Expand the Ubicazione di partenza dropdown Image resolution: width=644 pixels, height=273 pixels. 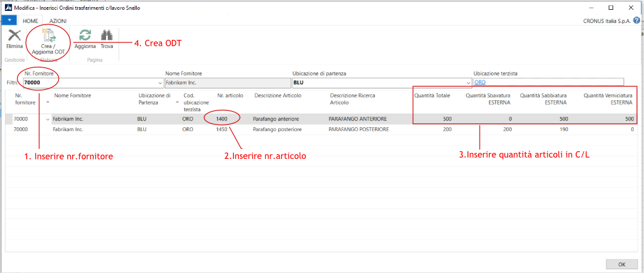click(469, 82)
